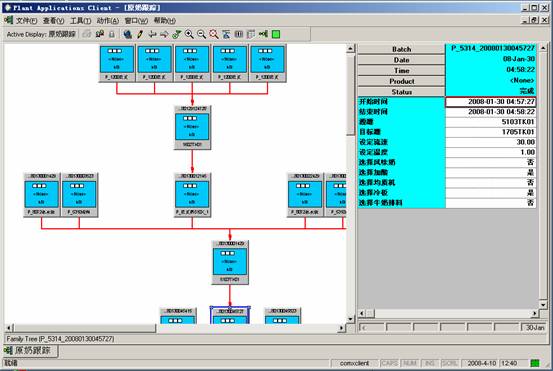553x371 pixels.
Task: Select the 5102TK01 node in the family tree
Action: (x=193, y=128)
